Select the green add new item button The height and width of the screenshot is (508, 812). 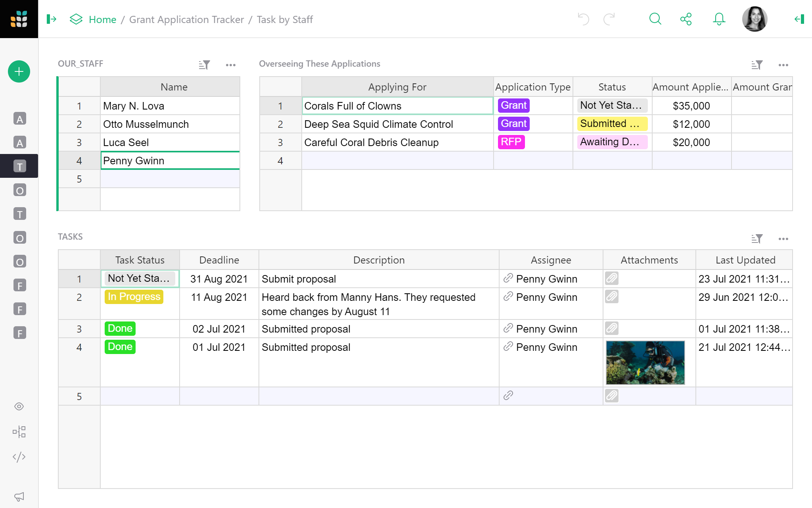point(19,71)
